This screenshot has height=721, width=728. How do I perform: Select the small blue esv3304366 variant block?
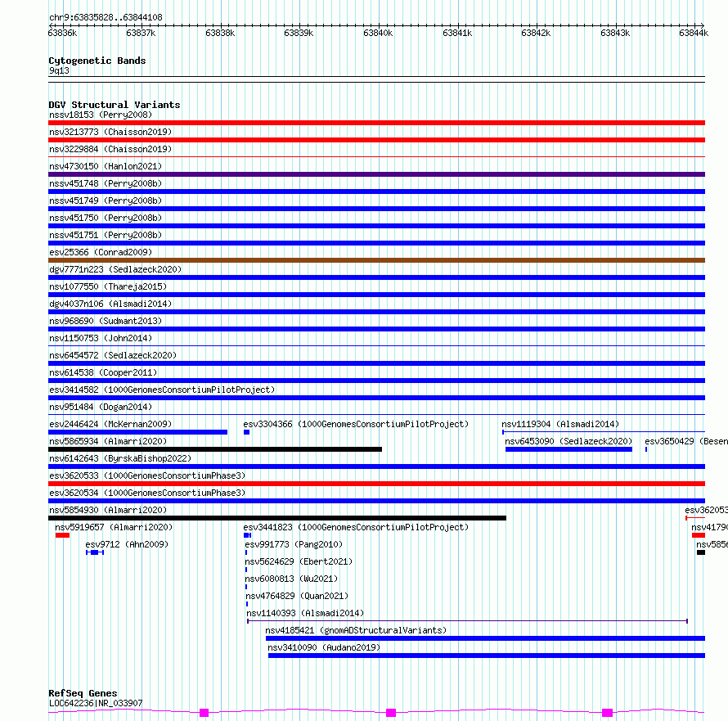[x=246, y=432]
